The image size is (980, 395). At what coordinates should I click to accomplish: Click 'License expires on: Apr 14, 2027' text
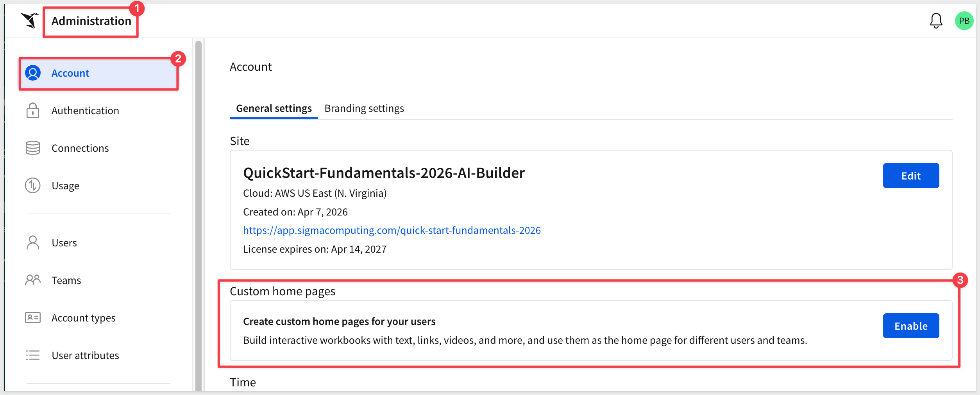point(315,249)
